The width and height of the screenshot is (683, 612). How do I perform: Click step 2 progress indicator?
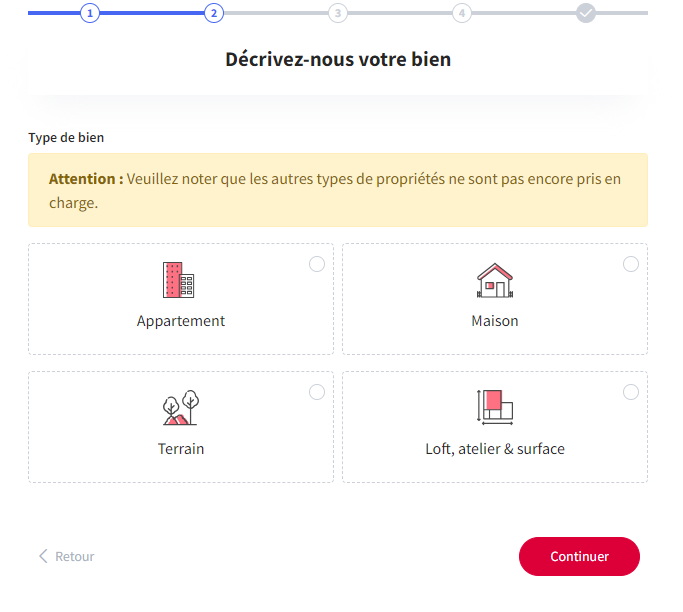[x=213, y=13]
